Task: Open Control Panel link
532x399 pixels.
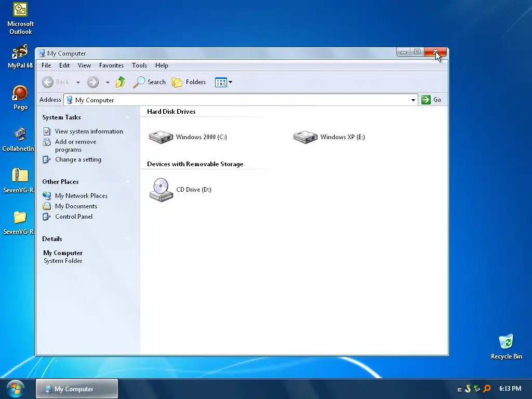Action: coord(74,217)
